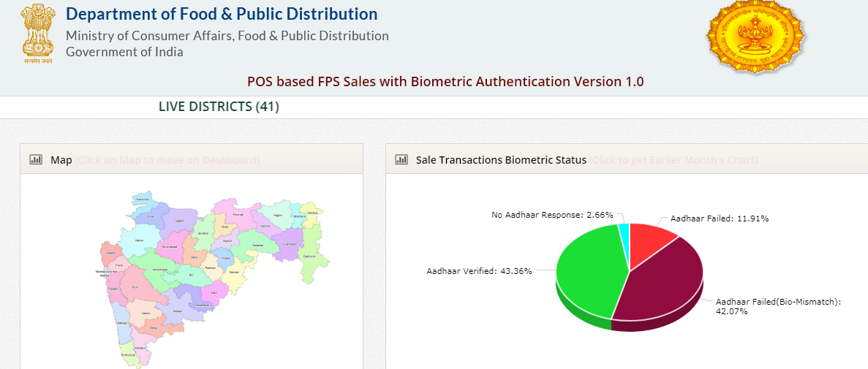Click the Department of Food & Public Distribution title
This screenshot has height=369, width=868.
click(222, 14)
